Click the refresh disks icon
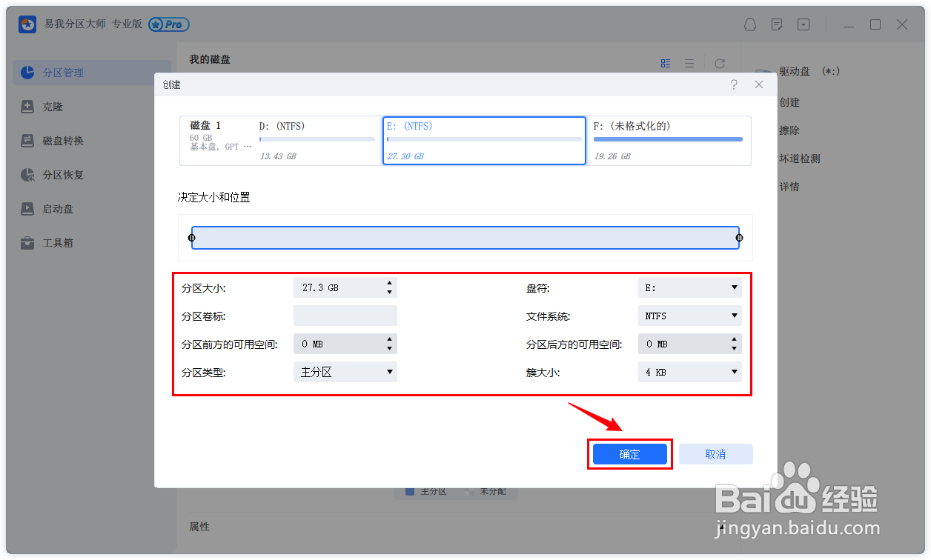 (x=719, y=64)
